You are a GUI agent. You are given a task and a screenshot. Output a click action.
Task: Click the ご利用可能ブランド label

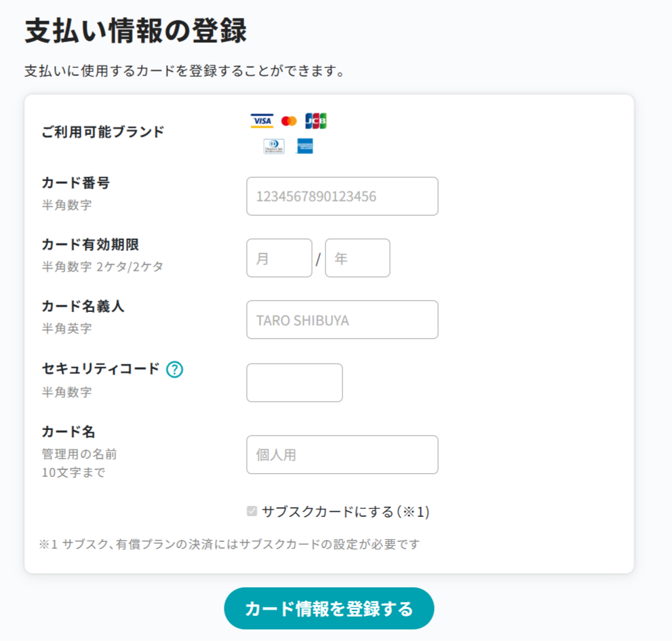point(102,132)
